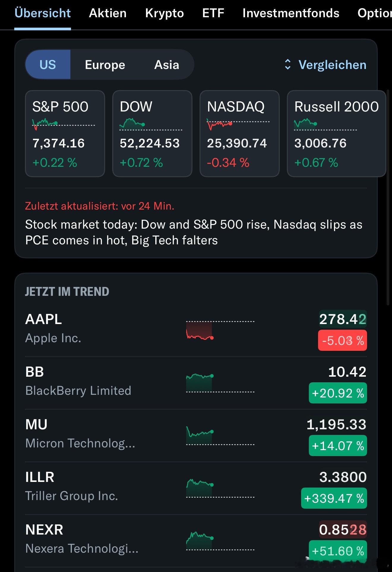Image resolution: width=392 pixels, height=572 pixels.
Task: Click the vertical scrollbar at right edge
Action: click(x=388, y=197)
